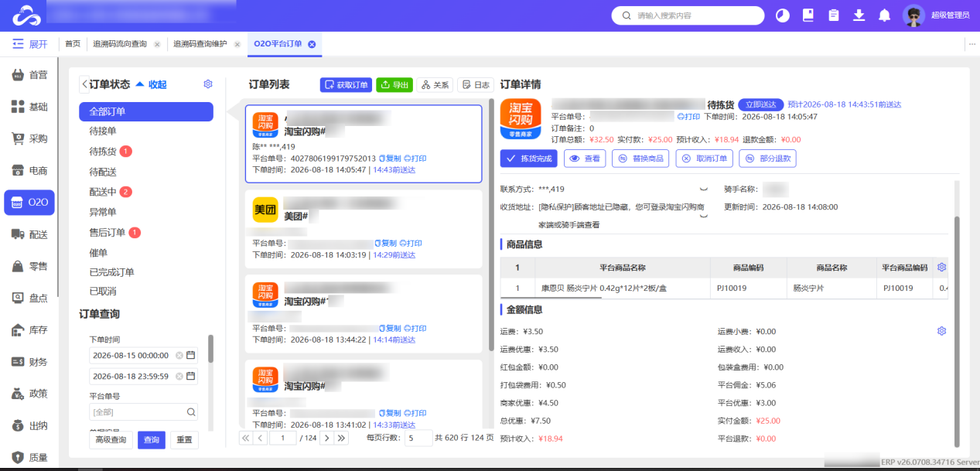The height and width of the screenshot is (471, 980).
Task: Open the 电商 sidebar module
Action: pyautogui.click(x=29, y=171)
